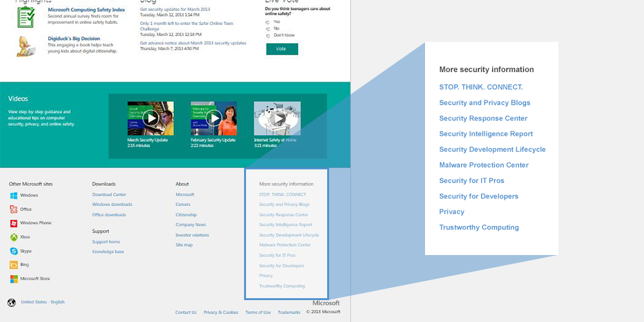Open the Windows downloads link
The height and width of the screenshot is (322, 644).
tap(112, 205)
